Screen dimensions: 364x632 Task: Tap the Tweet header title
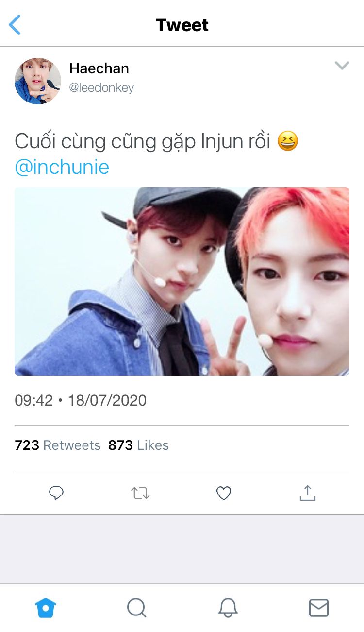click(x=182, y=25)
